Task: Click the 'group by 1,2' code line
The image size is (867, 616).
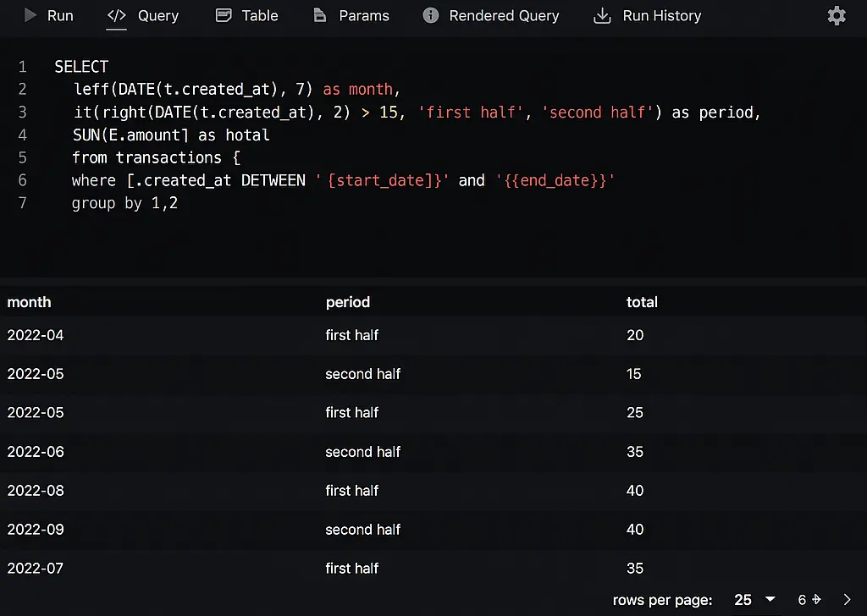Action: point(124,203)
